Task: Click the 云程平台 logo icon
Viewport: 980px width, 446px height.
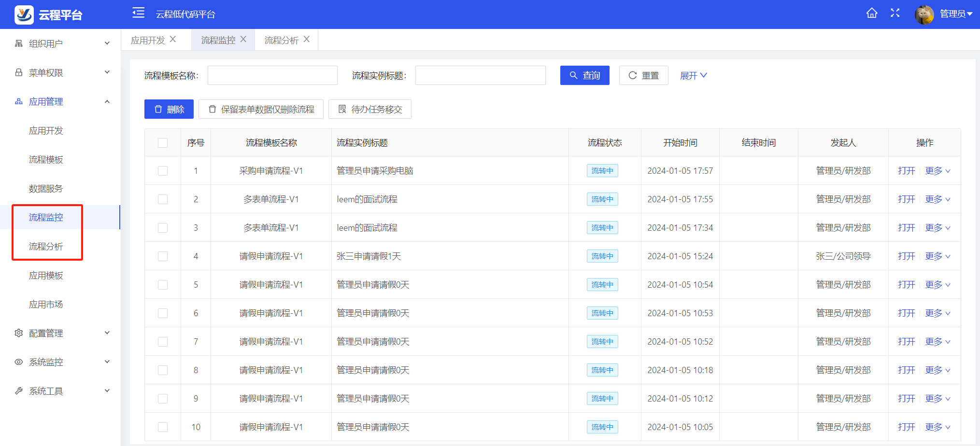Action: tap(24, 14)
